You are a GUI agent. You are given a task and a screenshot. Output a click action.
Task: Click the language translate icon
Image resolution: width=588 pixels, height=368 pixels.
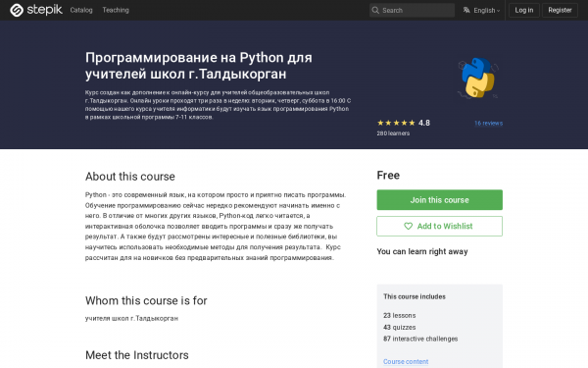pos(466,10)
